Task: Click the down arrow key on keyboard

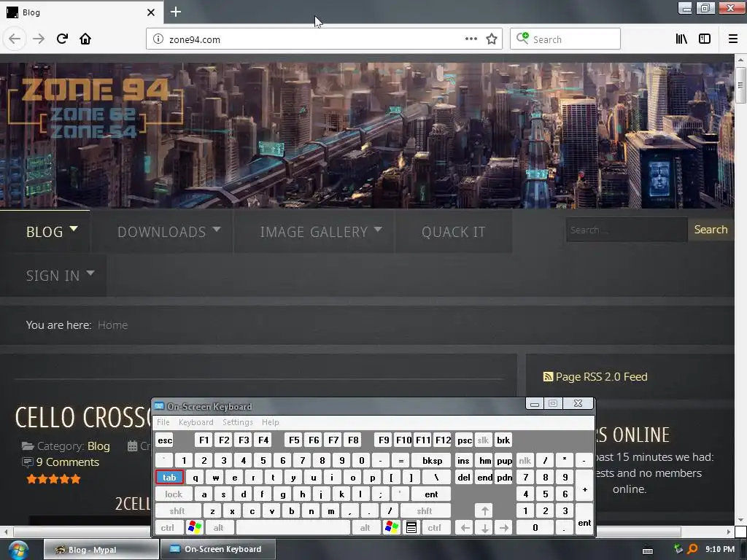Action: coord(484,528)
